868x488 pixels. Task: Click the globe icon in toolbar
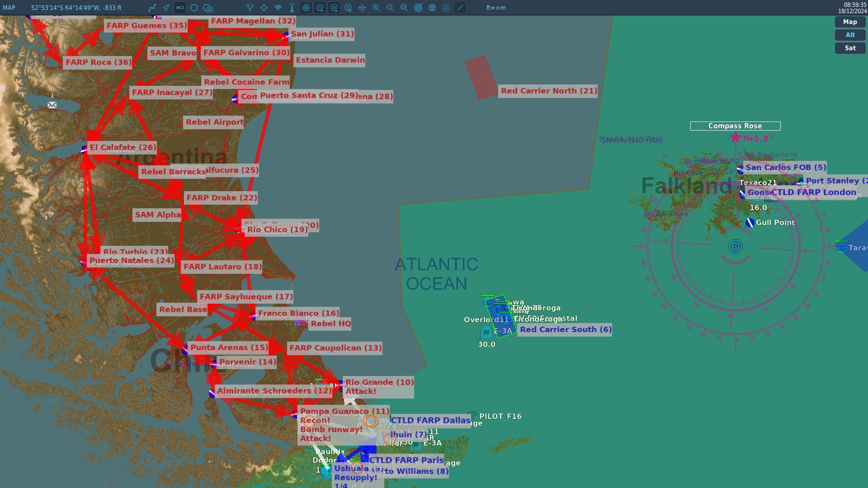click(432, 8)
